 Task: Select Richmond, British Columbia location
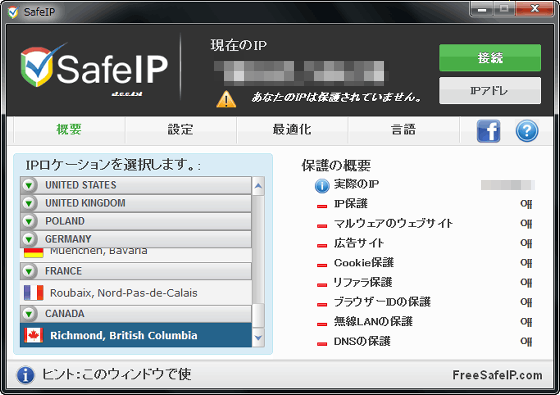pos(136,335)
